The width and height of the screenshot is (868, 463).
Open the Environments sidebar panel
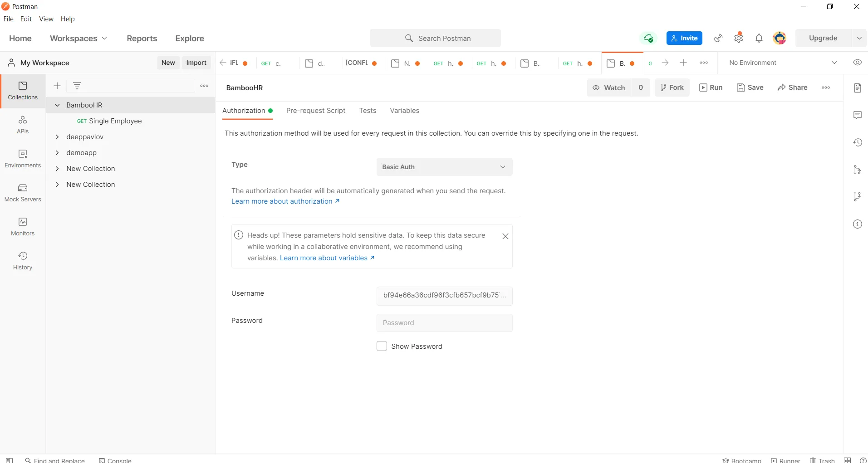tap(23, 159)
